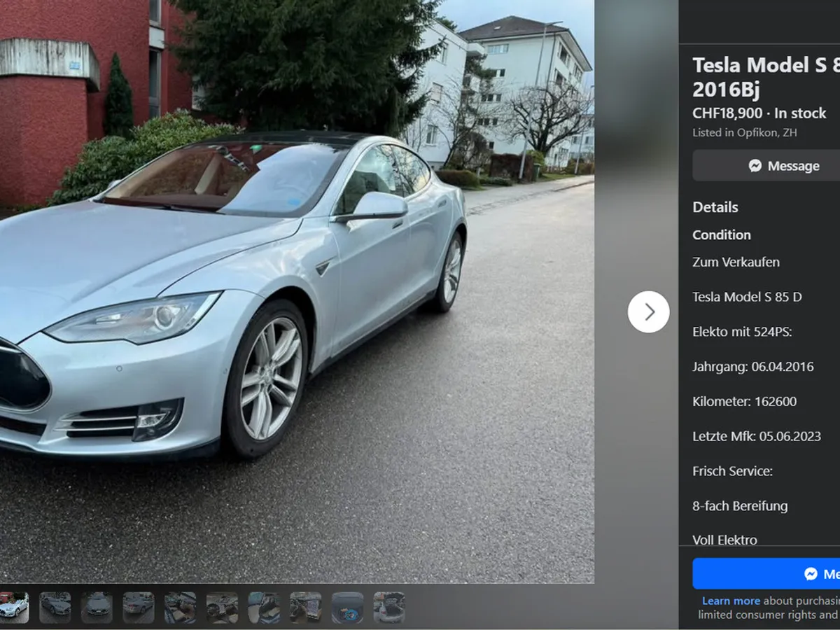Go to the next photo with the arrow
The width and height of the screenshot is (840, 630).
coord(648,311)
